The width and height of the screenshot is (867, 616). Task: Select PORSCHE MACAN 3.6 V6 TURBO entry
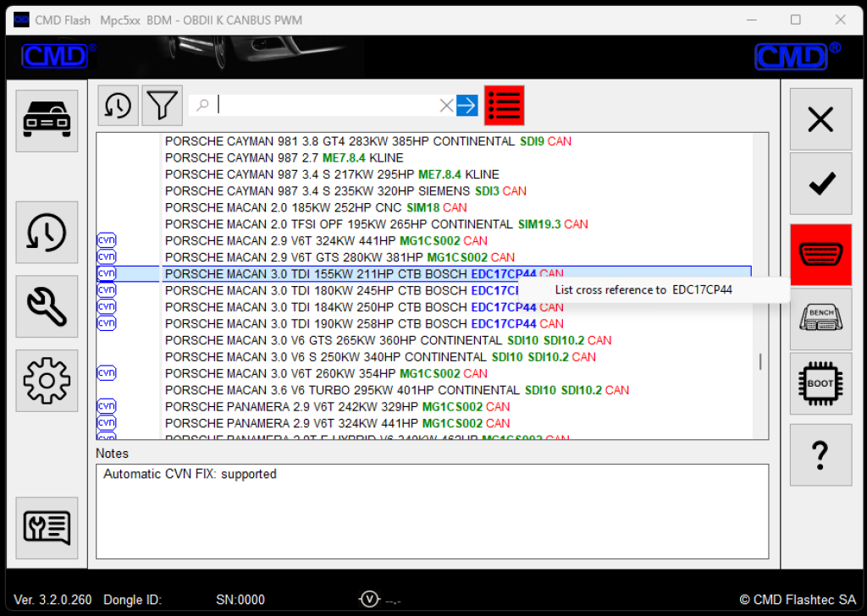pyautogui.click(x=396, y=390)
